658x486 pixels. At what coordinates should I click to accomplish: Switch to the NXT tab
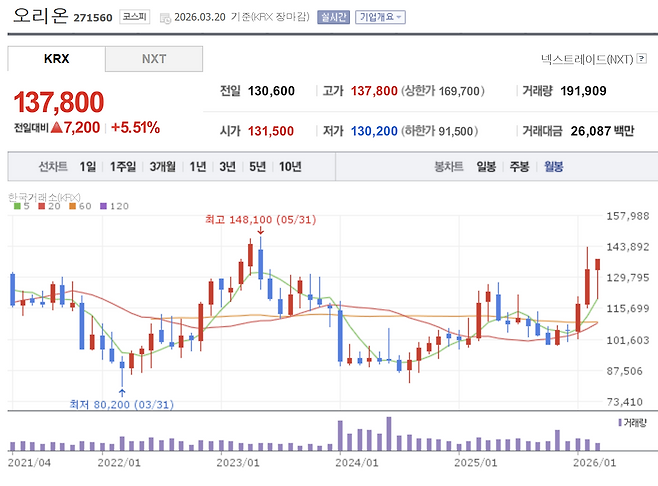click(153, 59)
